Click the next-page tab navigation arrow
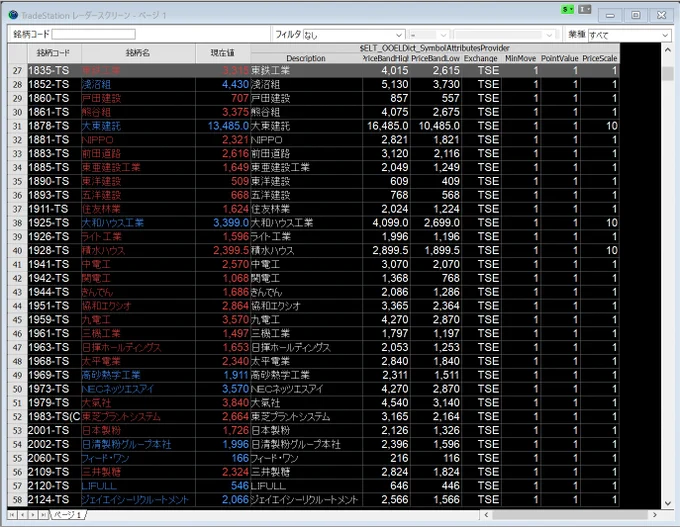The width and height of the screenshot is (680, 527). (x=33, y=515)
